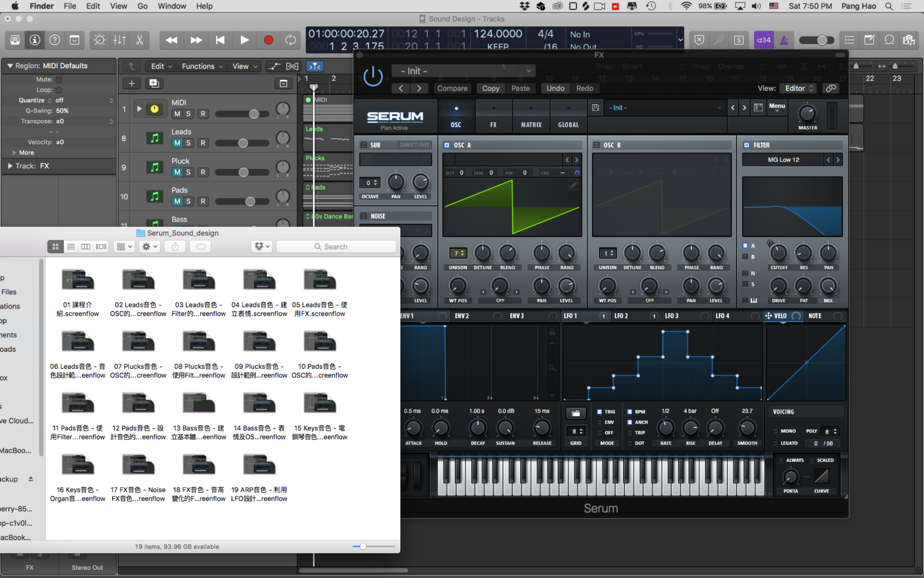Open Finder action gear dropdown
Image resolution: width=924 pixels, height=578 pixels.
point(150,247)
